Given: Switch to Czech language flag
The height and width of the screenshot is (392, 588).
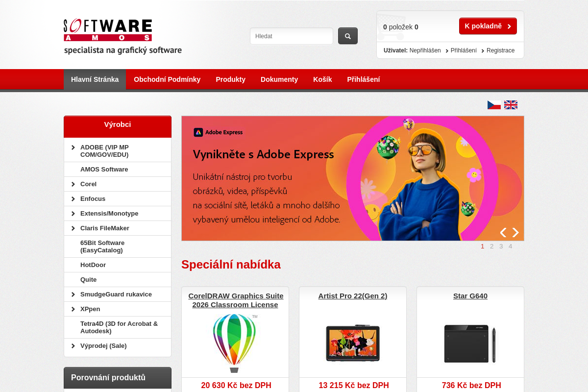Looking at the screenshot, I should click(494, 105).
